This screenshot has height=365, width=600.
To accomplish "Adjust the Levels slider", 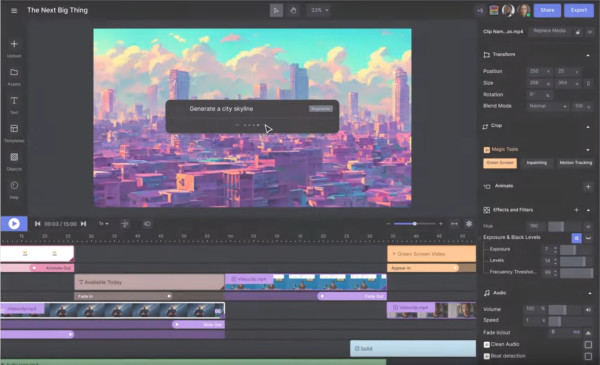I will (x=576, y=261).
